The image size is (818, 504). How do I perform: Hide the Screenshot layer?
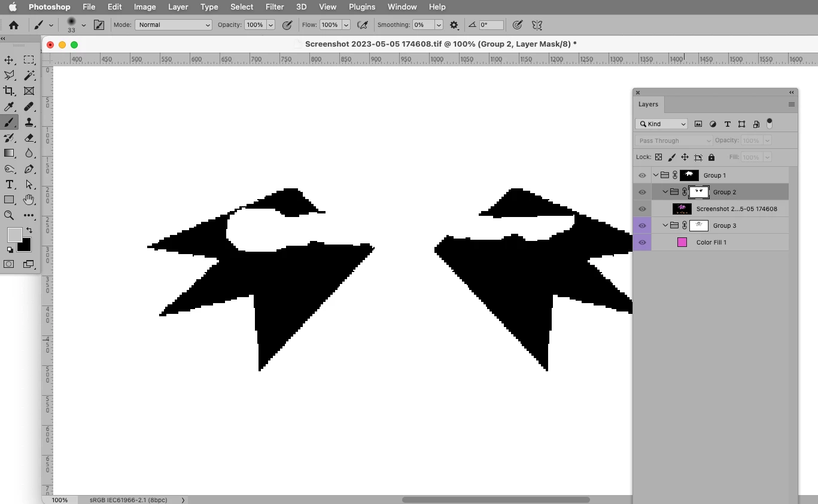click(642, 209)
